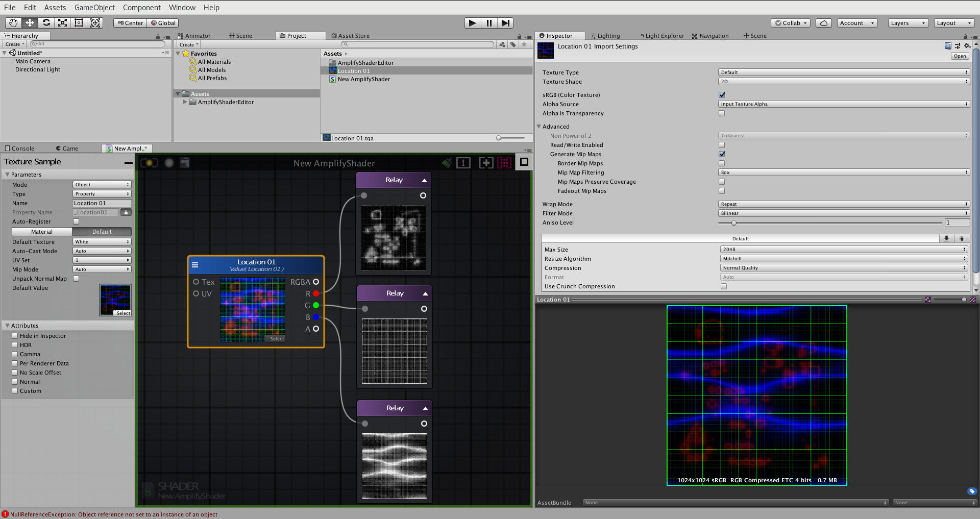Switch to the Animator tab

pos(194,36)
